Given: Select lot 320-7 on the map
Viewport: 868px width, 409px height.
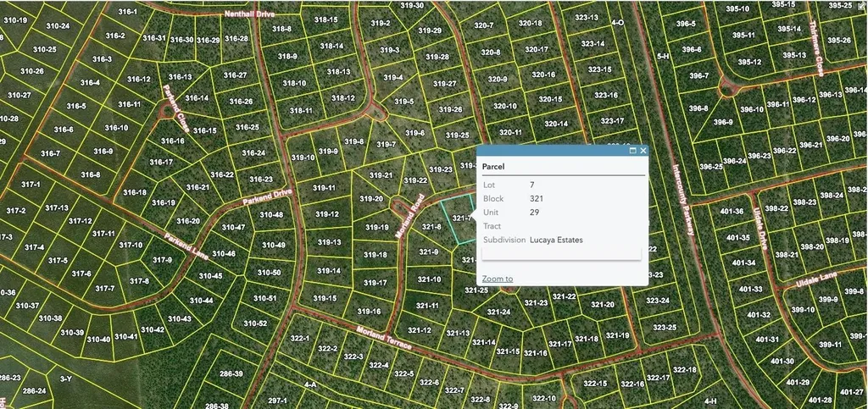Looking at the screenshot, I should (x=483, y=25).
